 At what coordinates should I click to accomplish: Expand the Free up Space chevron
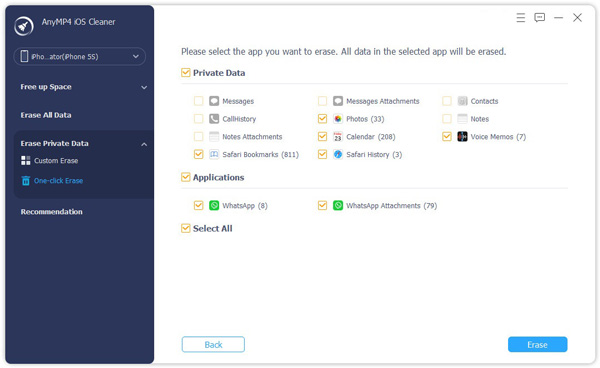pyautogui.click(x=144, y=87)
